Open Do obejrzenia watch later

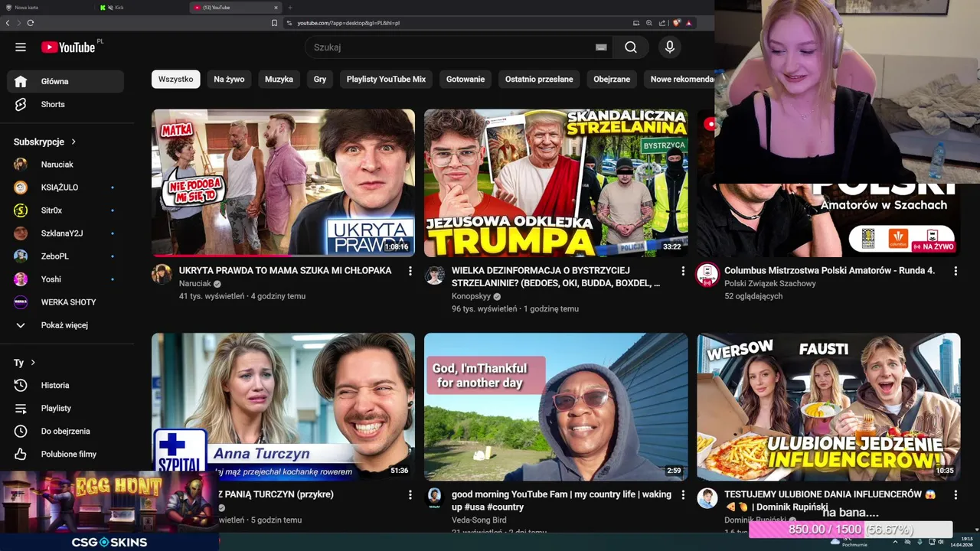coord(65,432)
